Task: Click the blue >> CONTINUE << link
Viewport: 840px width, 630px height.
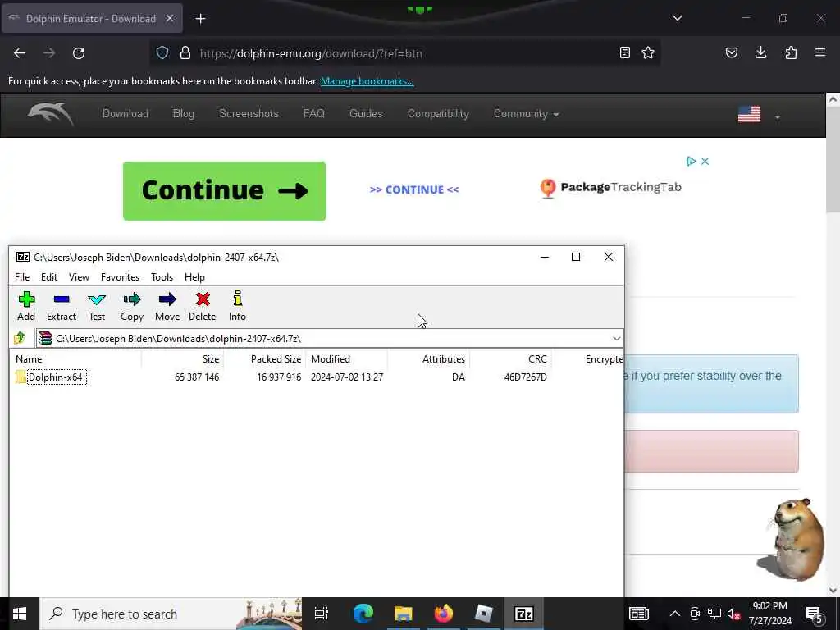Action: click(x=414, y=189)
